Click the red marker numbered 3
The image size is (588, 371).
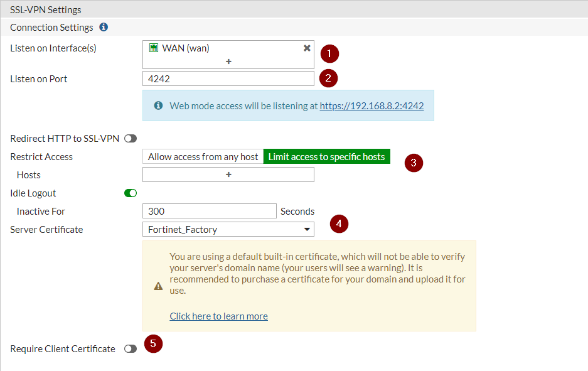click(x=413, y=163)
